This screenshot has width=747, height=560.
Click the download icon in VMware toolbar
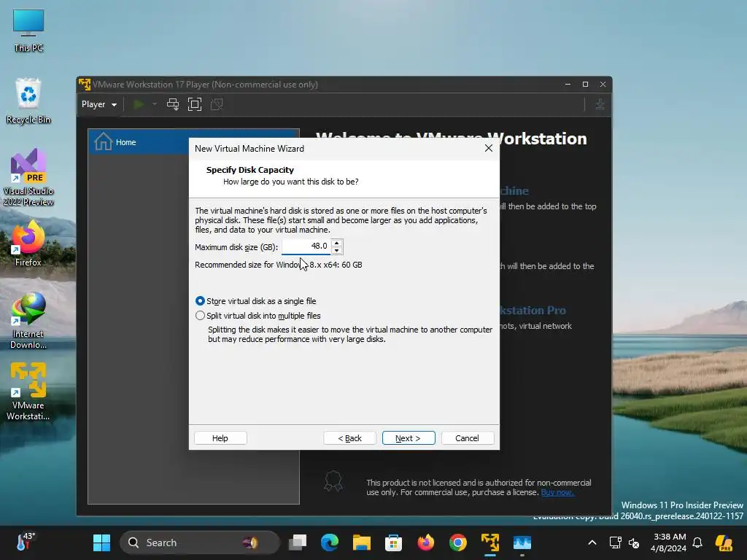click(600, 104)
